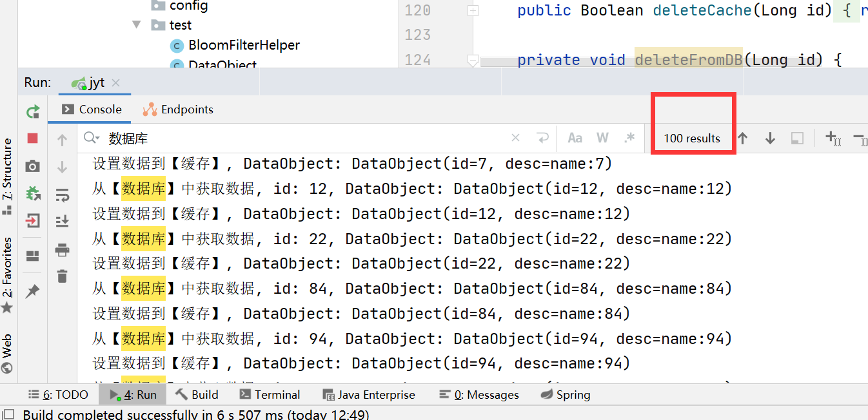This screenshot has height=420, width=868.
Task: Click the new-line icon in search bar
Action: tap(543, 138)
